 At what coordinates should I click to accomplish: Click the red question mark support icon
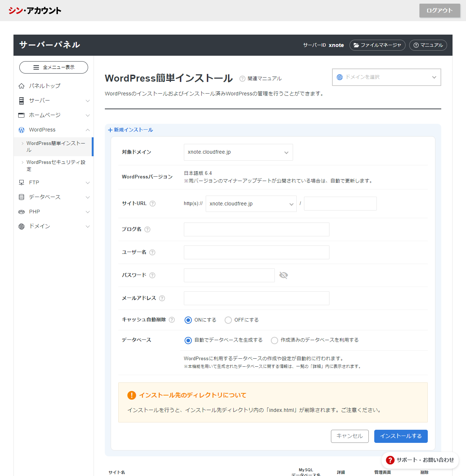(x=390, y=460)
